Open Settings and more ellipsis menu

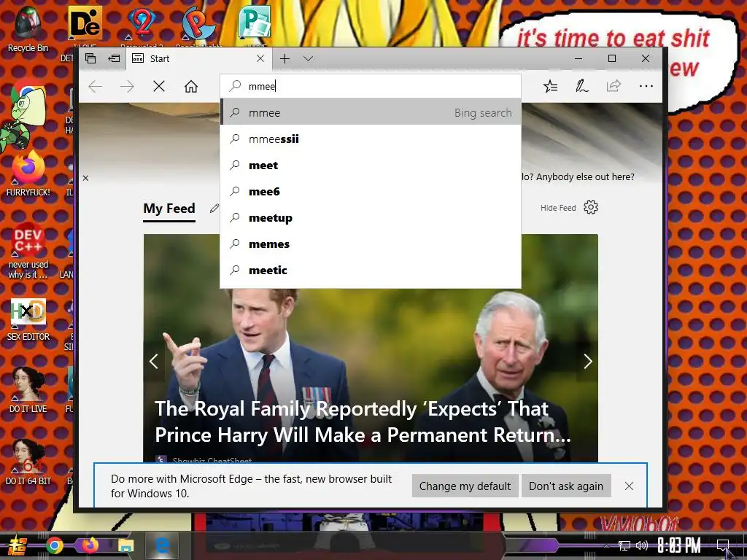tap(646, 86)
